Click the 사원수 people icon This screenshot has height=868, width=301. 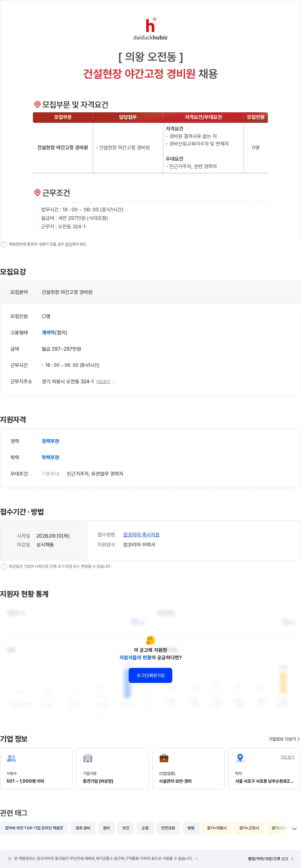pyautogui.click(x=12, y=758)
